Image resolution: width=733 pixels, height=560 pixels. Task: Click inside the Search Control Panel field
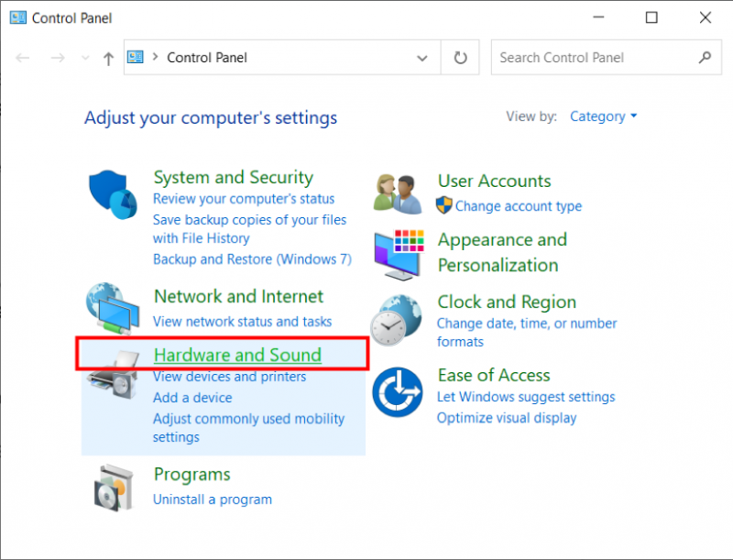tap(596, 57)
